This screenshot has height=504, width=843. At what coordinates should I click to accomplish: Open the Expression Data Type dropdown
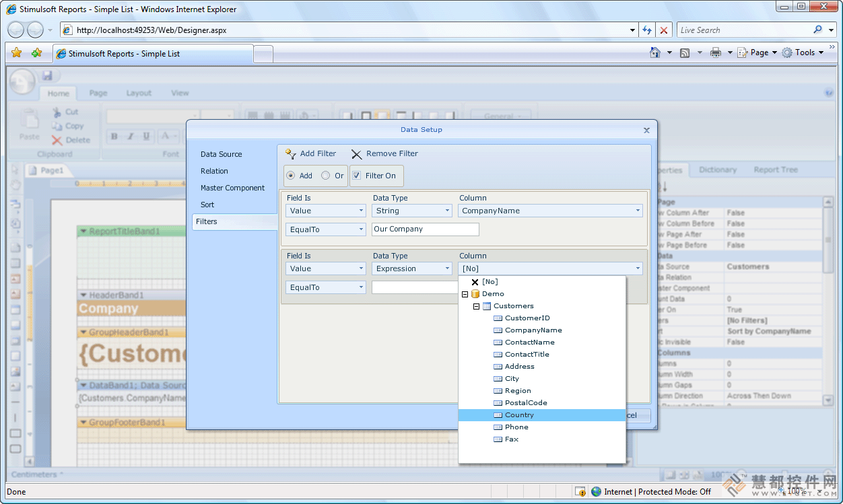(x=412, y=268)
